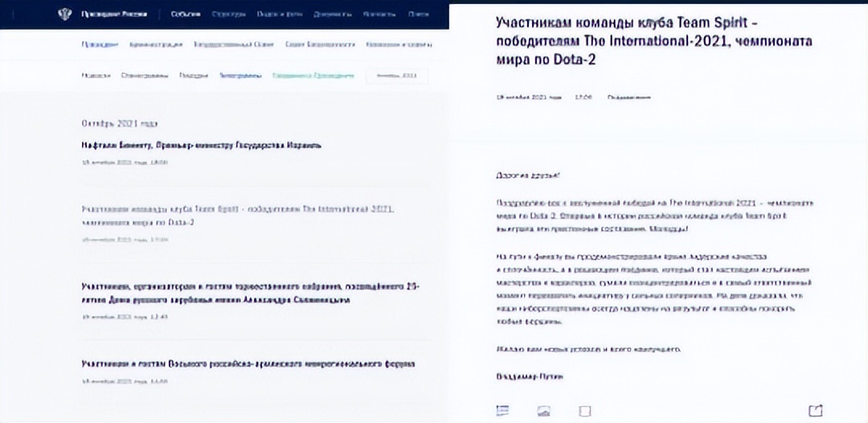
Task: Open the События section in top navigation
Action: click(186, 14)
